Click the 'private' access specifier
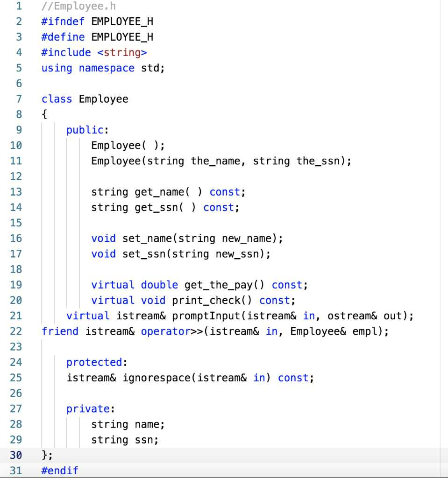The width and height of the screenshot is (448, 478). pos(88,409)
